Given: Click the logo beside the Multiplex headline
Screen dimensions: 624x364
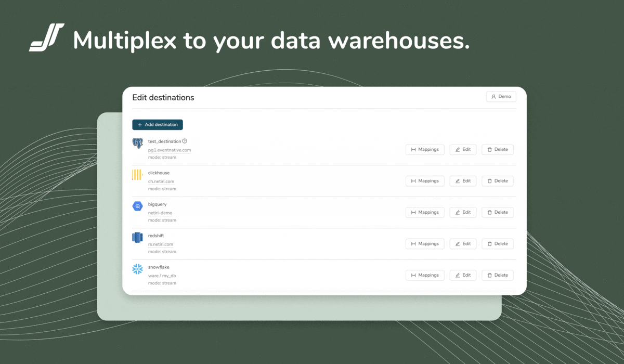Looking at the screenshot, I should [46, 38].
